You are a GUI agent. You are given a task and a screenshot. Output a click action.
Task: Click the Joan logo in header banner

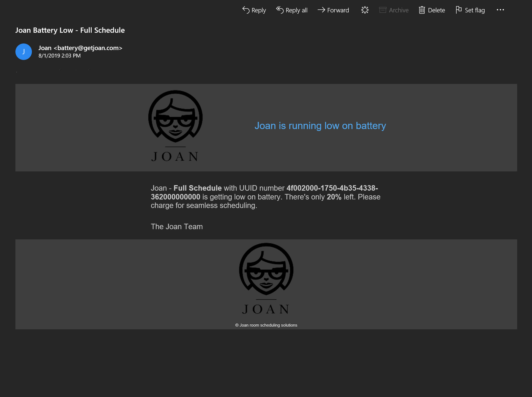pyautogui.click(x=175, y=126)
